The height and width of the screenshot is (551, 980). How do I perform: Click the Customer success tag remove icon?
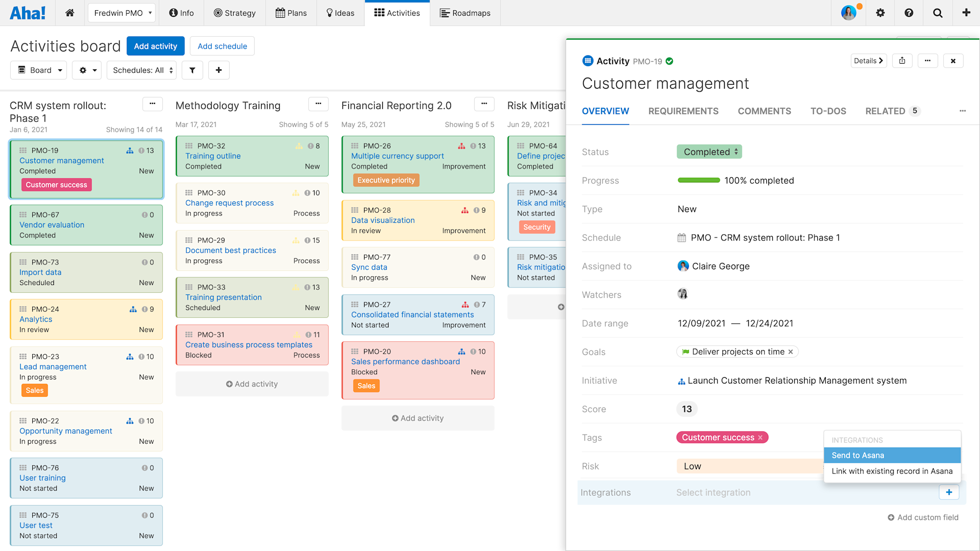(x=760, y=437)
